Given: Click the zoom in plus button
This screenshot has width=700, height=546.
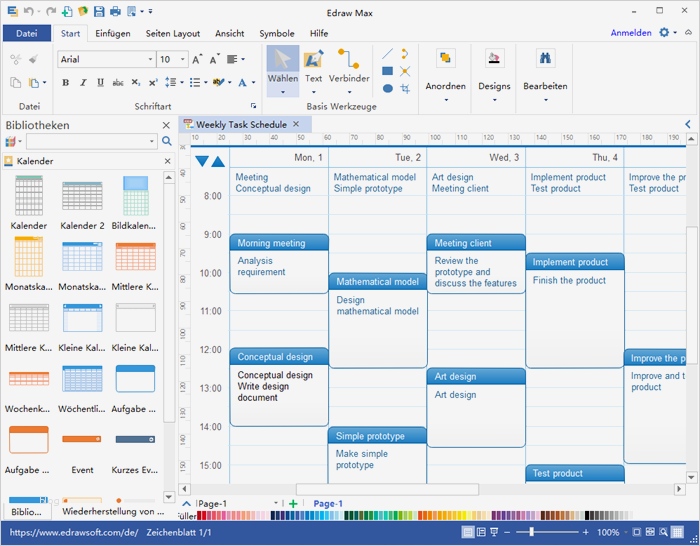Looking at the screenshot, I should pyautogui.click(x=586, y=532).
